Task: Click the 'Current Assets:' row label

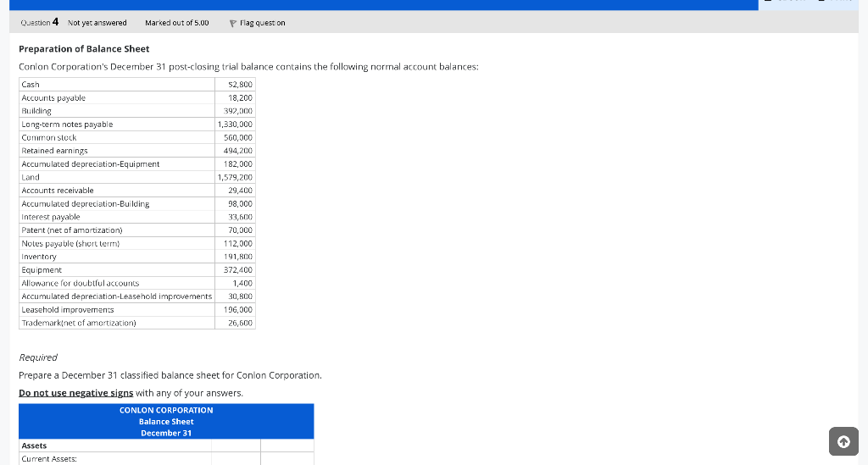Action: tap(49, 459)
